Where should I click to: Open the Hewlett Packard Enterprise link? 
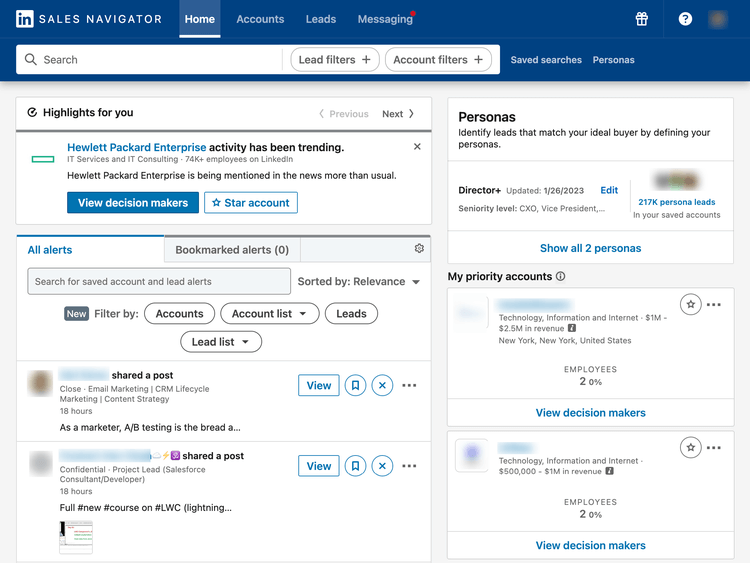point(137,147)
